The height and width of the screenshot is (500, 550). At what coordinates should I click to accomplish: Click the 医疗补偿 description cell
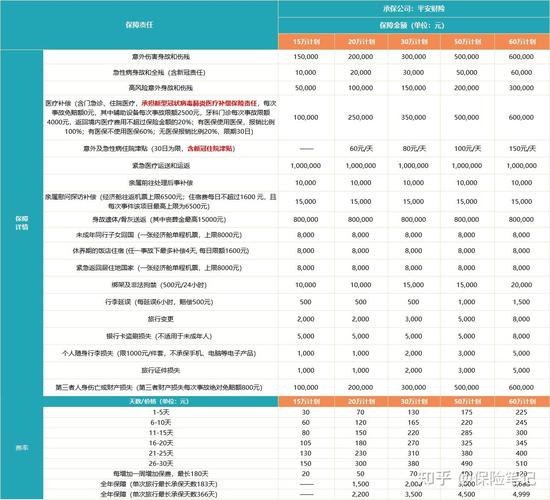tap(161, 118)
